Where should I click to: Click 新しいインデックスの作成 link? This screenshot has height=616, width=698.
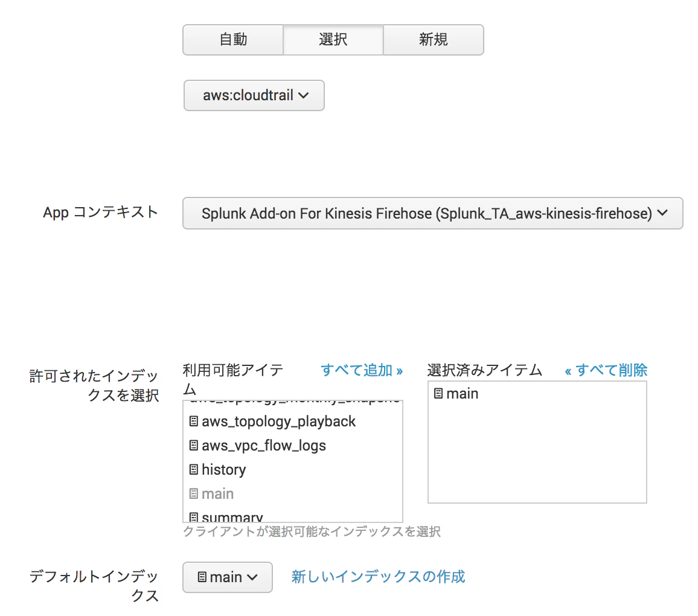378,577
